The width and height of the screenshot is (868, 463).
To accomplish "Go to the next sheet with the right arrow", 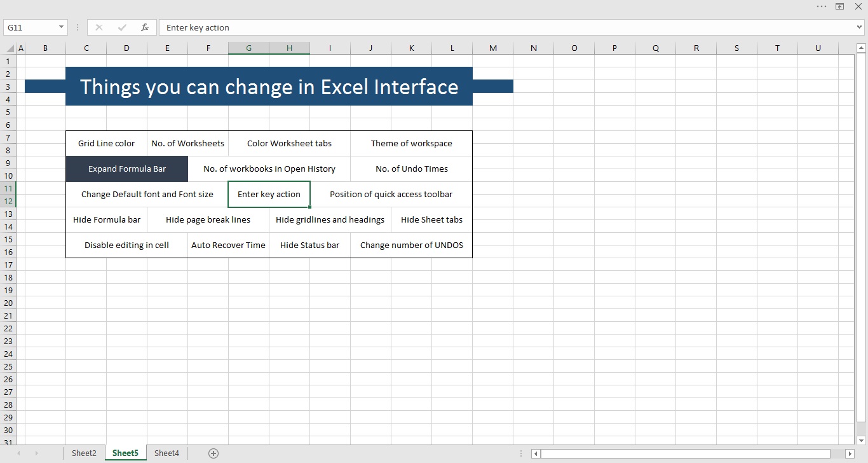I will [x=36, y=453].
